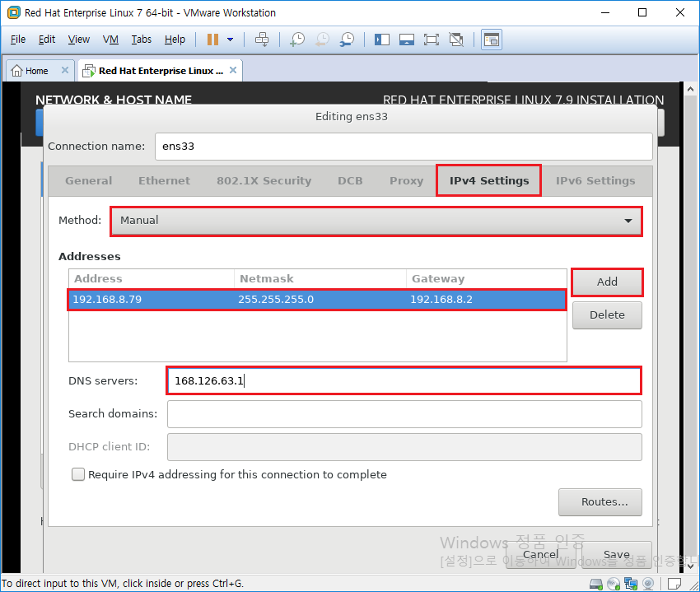This screenshot has width=700, height=592.
Task: Toggle the library sidebar view icon
Action: pyautogui.click(x=381, y=40)
